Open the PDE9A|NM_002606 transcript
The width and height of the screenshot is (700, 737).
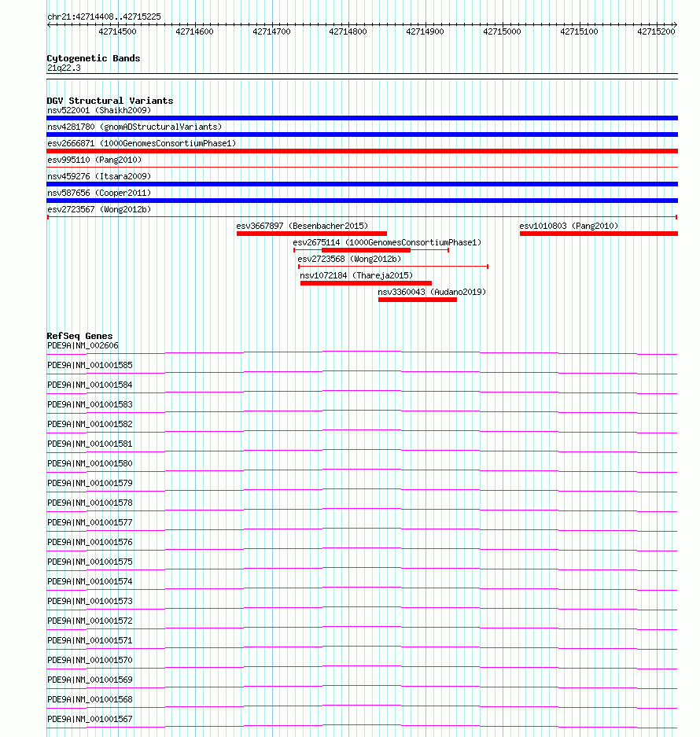(x=83, y=345)
